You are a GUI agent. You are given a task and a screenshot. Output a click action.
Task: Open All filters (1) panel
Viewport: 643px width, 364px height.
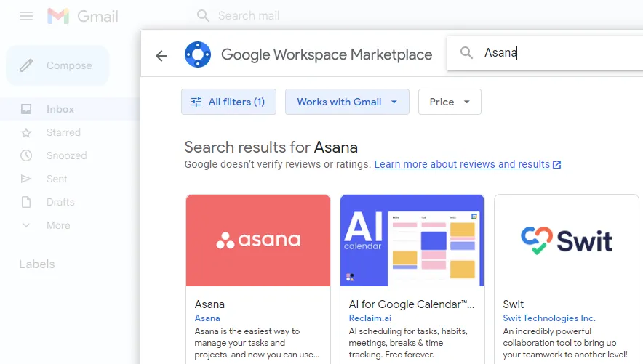(x=228, y=102)
